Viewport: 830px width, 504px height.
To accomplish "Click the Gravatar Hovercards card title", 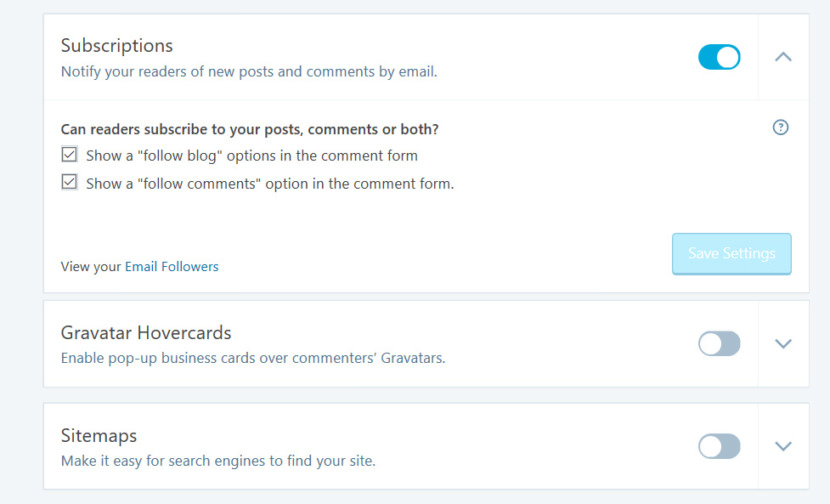I will click(x=146, y=332).
